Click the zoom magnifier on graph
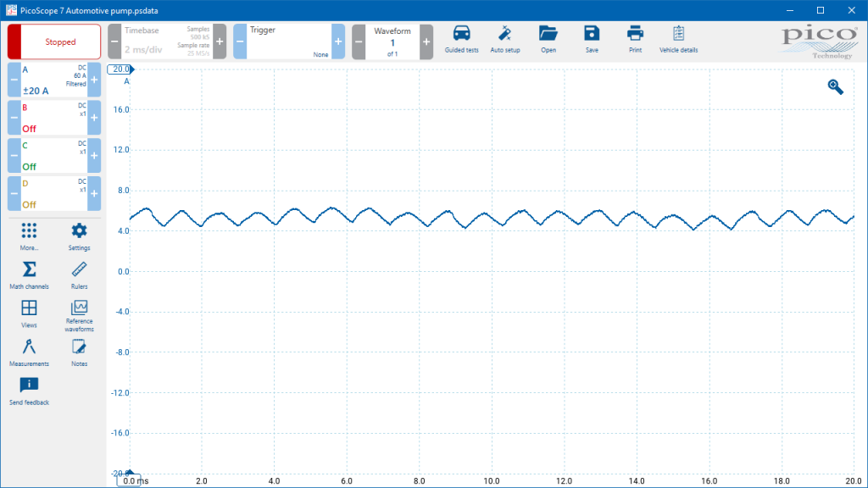Screen dimensions: 868x488 pos(835,87)
